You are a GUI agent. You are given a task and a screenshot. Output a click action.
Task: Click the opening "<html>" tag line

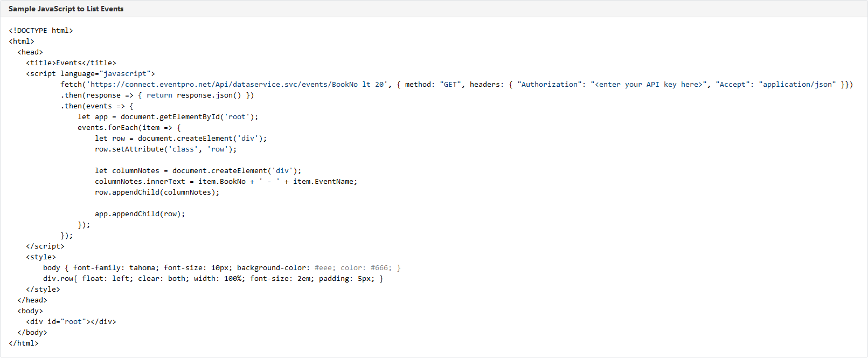click(22, 42)
